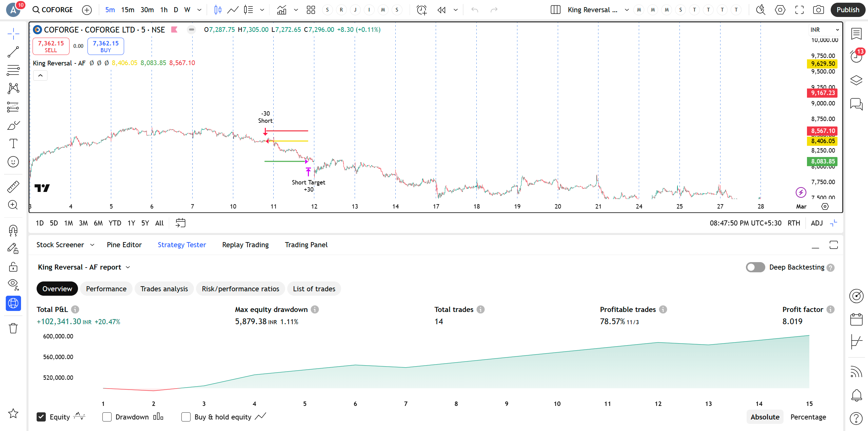The width and height of the screenshot is (868, 431).
Task: Open the List of trades tab
Action: pyautogui.click(x=314, y=289)
